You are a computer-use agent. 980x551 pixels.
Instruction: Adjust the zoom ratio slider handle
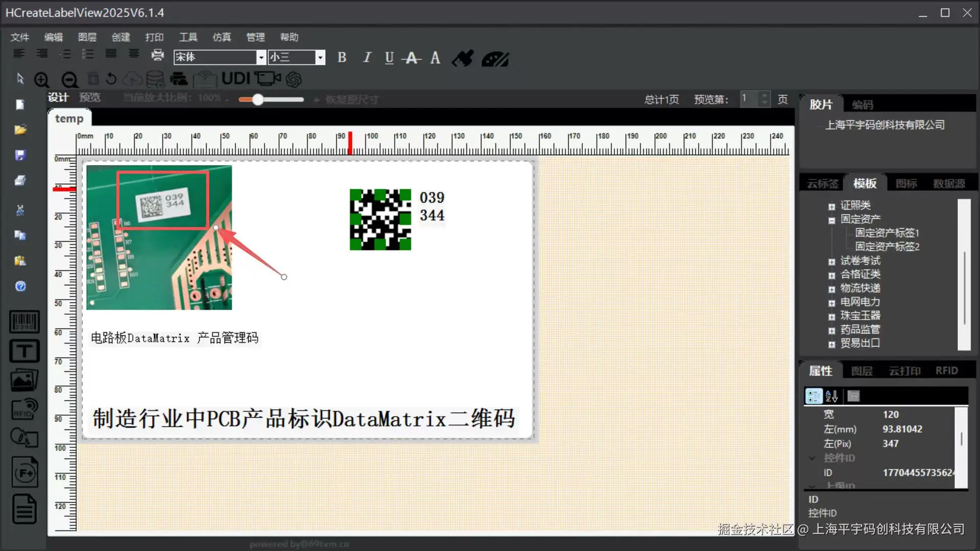[x=258, y=99]
